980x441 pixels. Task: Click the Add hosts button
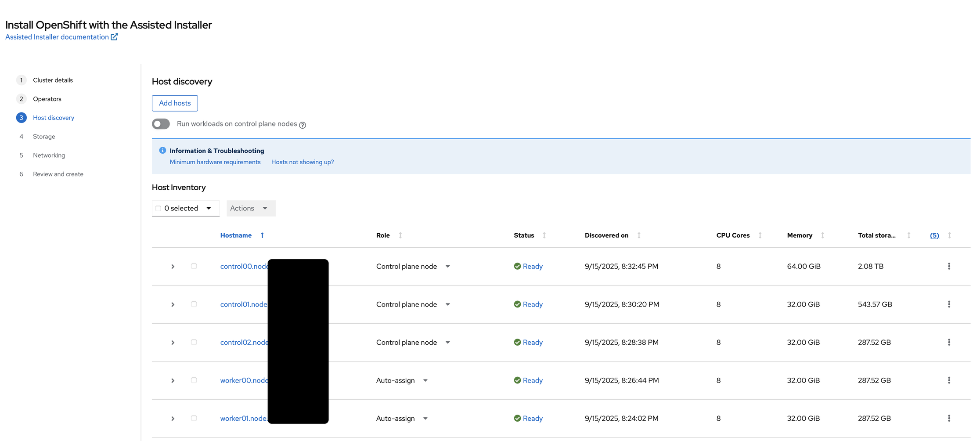point(175,103)
